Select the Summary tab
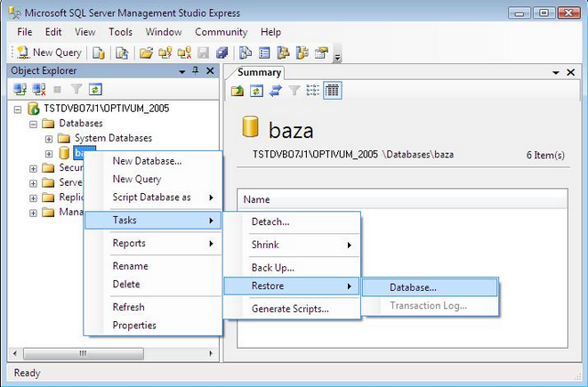588x387 pixels. (259, 72)
